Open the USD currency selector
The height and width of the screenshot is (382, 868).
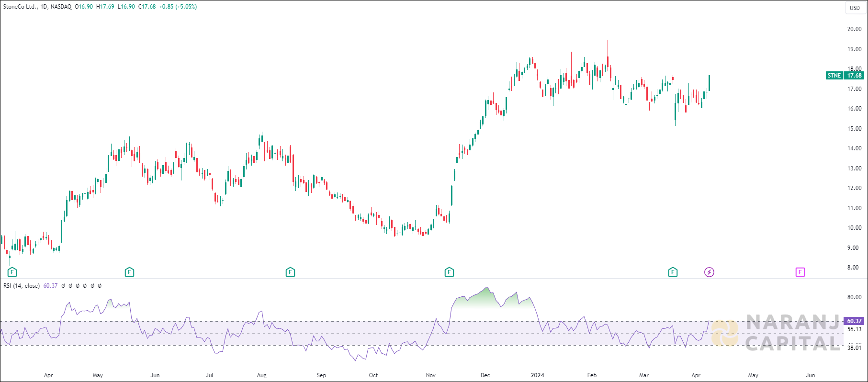(x=855, y=8)
